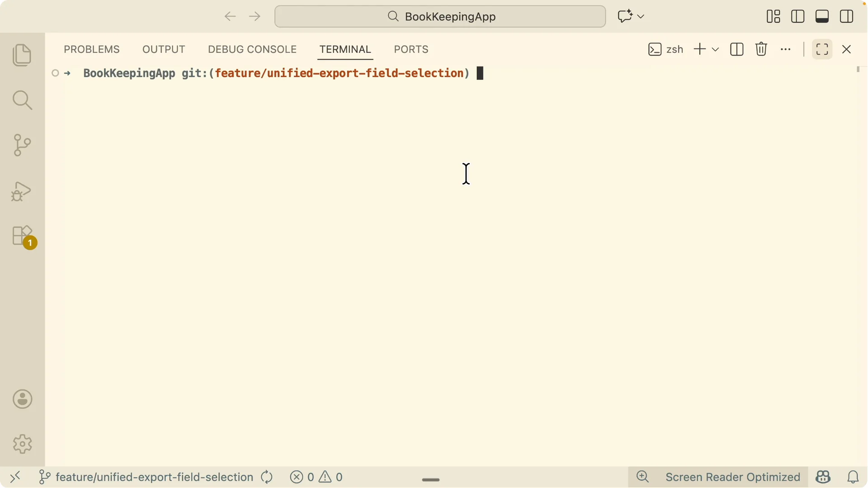Click the terminal command decoration circle
Screen dimensions: 868x488
[x=55, y=73]
